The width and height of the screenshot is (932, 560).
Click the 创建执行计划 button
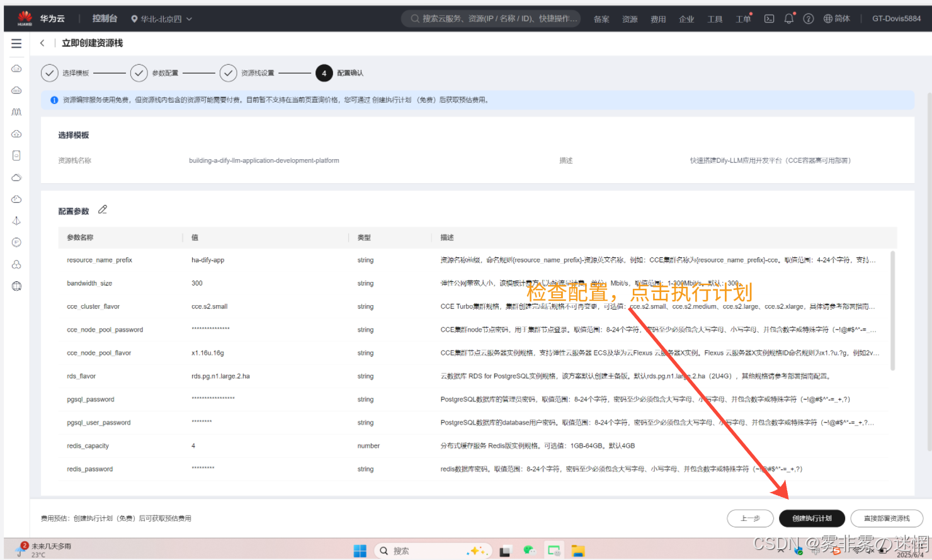[812, 518]
